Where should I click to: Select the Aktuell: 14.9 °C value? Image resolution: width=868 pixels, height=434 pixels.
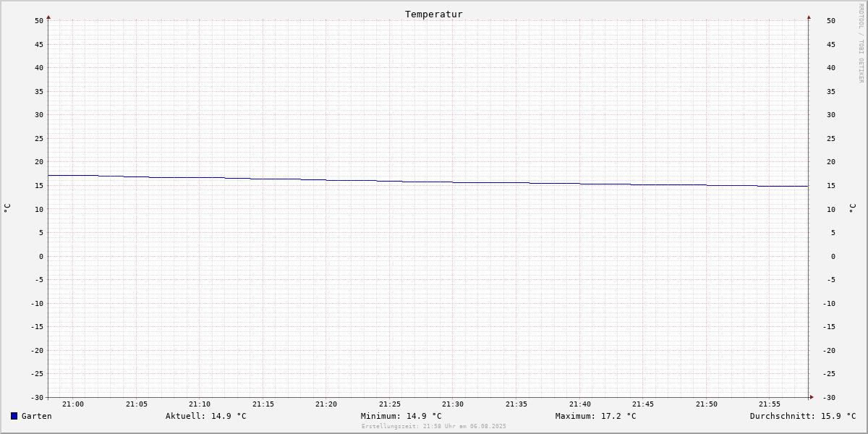click(206, 416)
